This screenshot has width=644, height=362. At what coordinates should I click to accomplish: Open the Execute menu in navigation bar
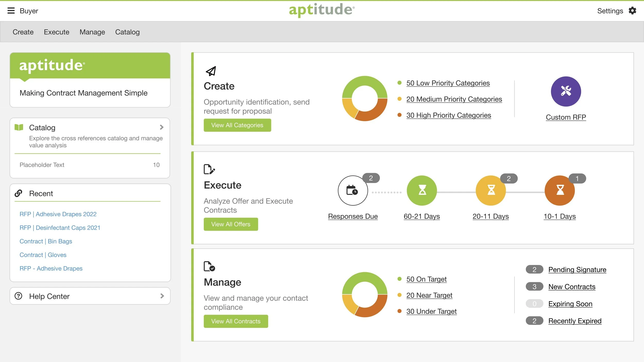click(56, 32)
